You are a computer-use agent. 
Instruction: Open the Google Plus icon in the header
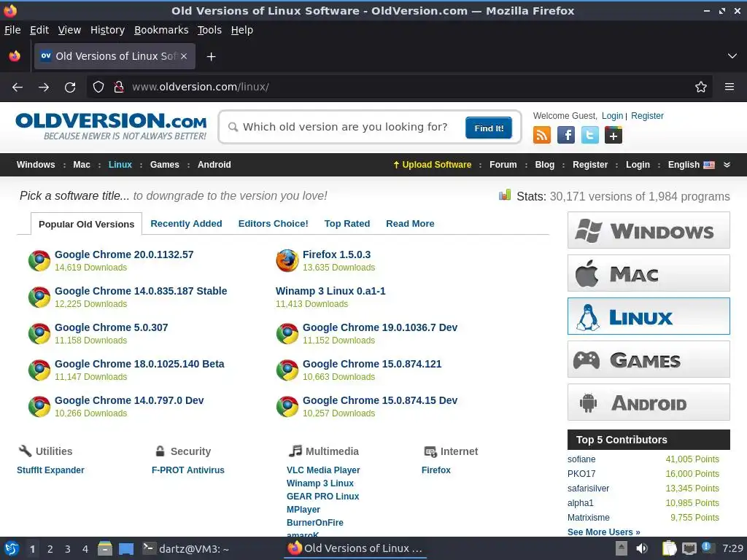click(x=614, y=135)
